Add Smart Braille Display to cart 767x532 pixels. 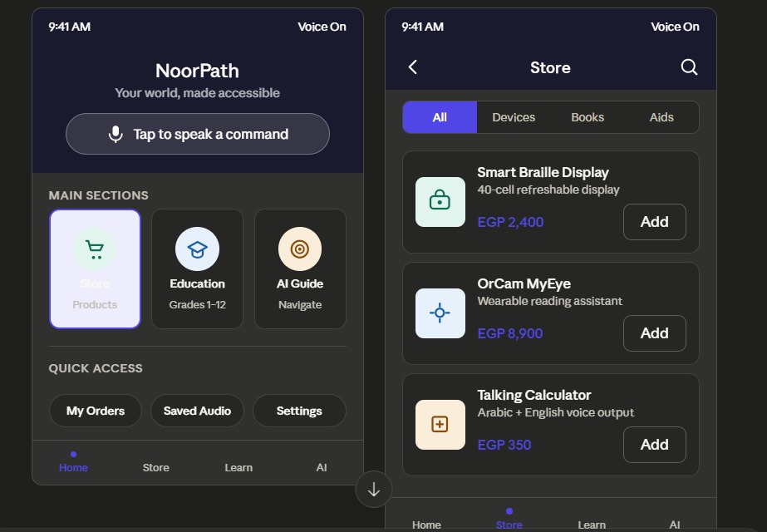click(654, 222)
